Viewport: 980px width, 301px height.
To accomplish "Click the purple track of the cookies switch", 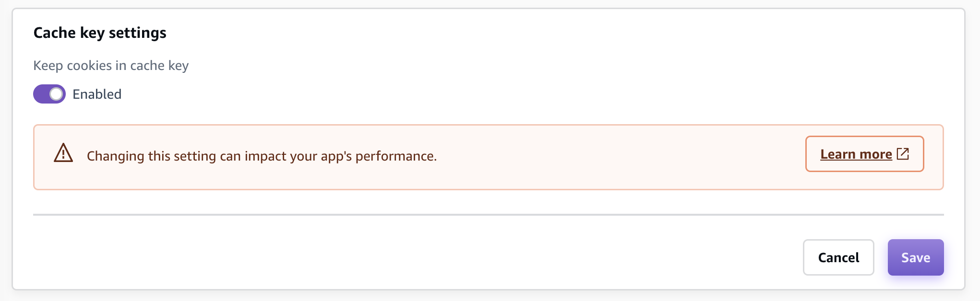I will click(x=41, y=94).
